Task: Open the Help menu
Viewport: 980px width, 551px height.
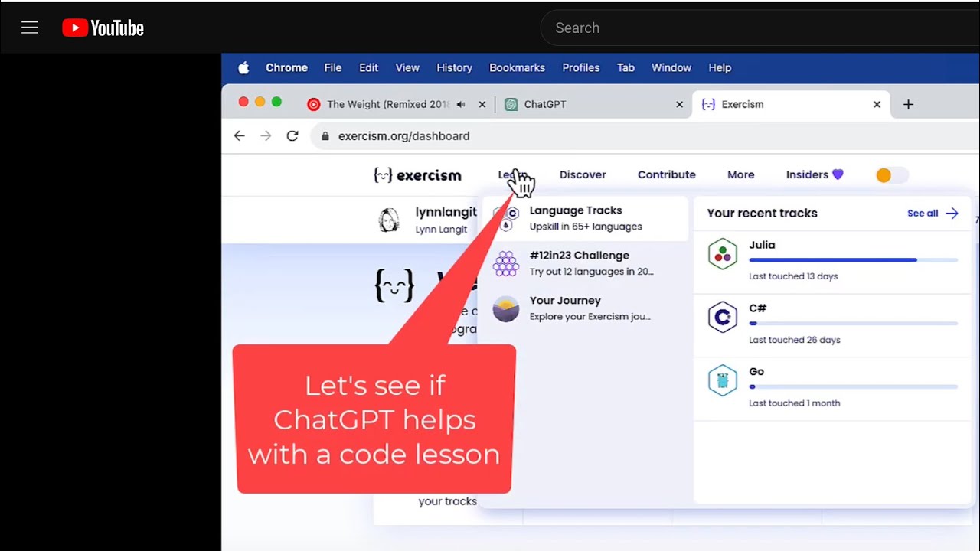Action: point(720,67)
